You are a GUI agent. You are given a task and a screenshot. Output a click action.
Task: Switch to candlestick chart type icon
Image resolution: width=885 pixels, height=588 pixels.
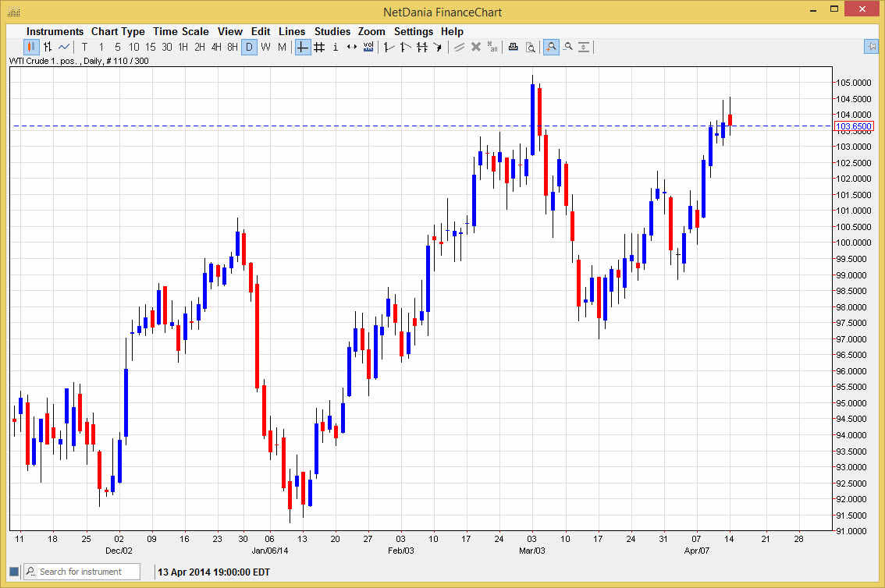(x=31, y=48)
